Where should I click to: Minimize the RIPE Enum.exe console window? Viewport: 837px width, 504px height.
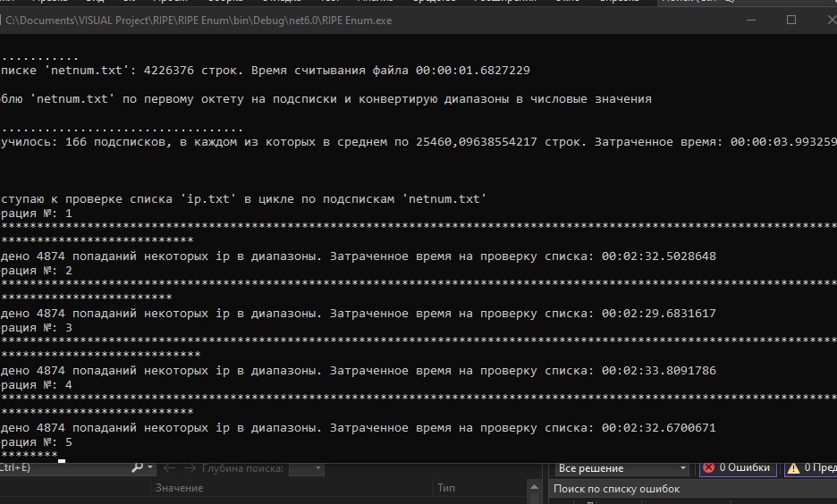(x=751, y=21)
